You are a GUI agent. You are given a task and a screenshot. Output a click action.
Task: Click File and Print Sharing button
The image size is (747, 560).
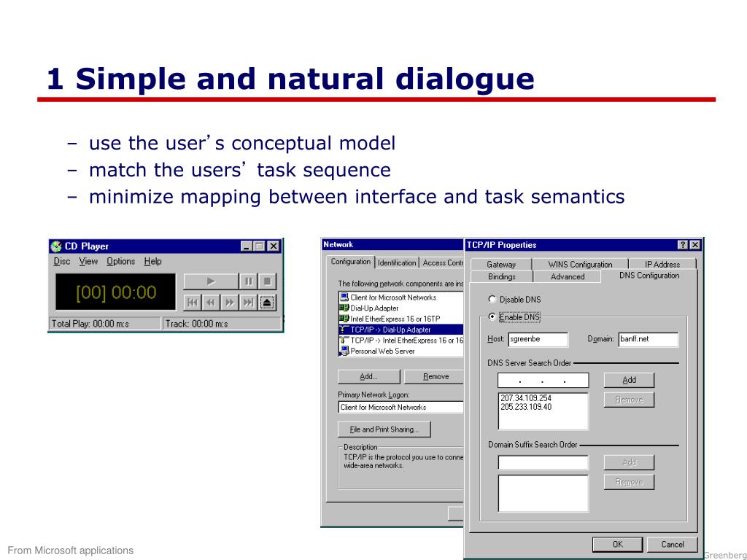[384, 429]
